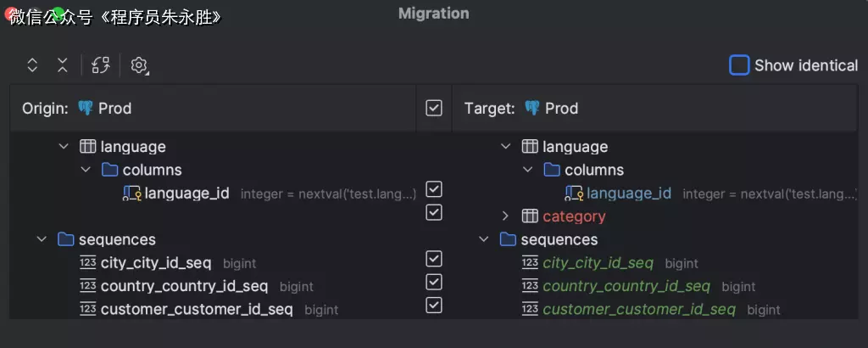Select country_country_id_seq in the Origin tree
Image resolution: width=868 pixels, height=348 pixels.
coord(184,286)
